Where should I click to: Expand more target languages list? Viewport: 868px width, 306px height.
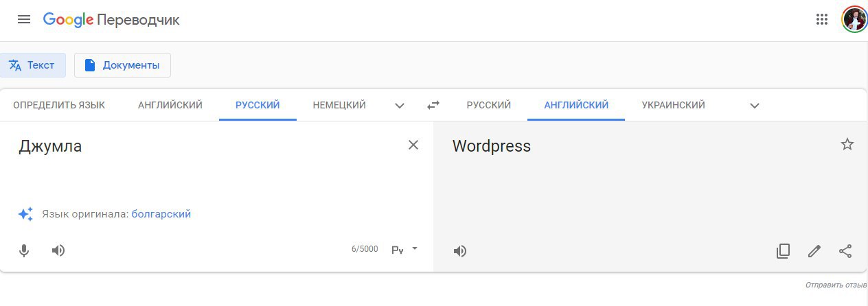[x=755, y=106]
